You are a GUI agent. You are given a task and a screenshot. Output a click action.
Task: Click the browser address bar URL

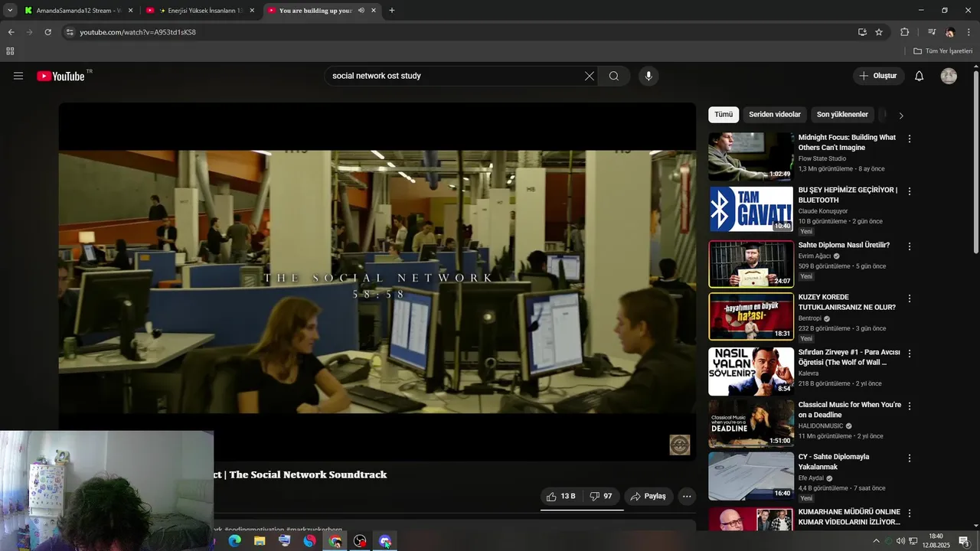pyautogui.click(x=138, y=32)
